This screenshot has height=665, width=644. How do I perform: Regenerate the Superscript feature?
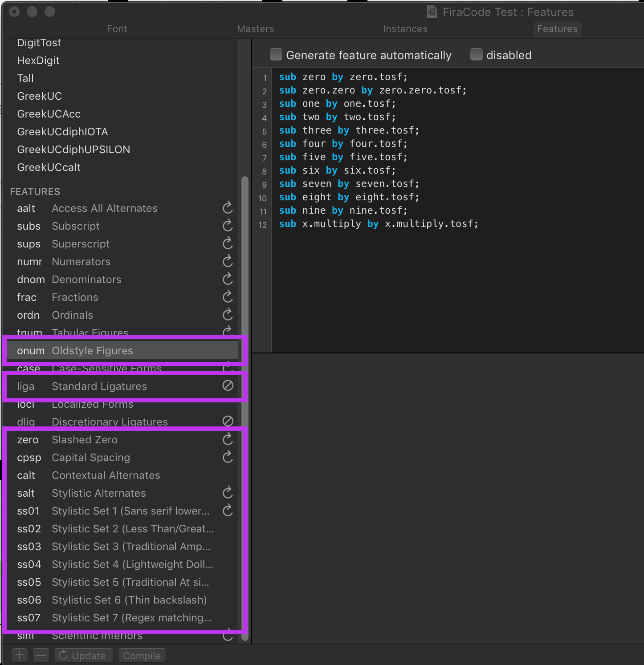click(228, 243)
